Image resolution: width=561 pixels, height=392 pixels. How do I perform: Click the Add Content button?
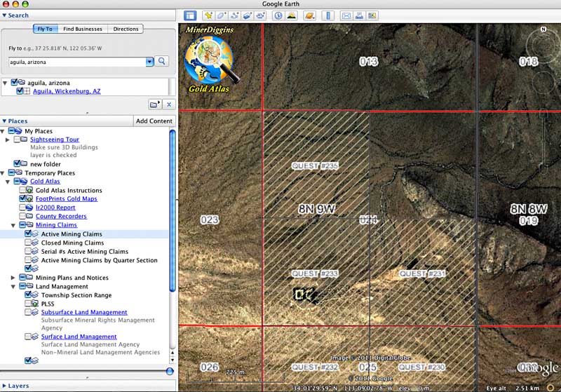click(154, 121)
